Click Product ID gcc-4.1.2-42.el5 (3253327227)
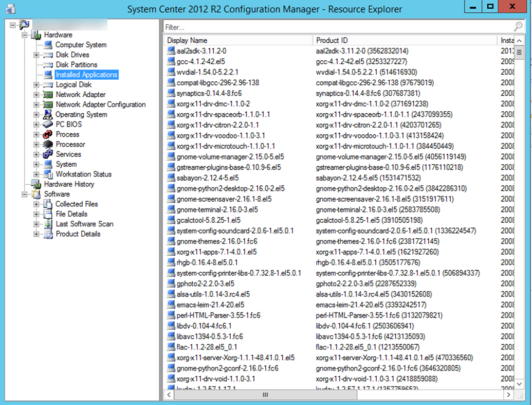This screenshot has width=532, height=405. [361, 62]
